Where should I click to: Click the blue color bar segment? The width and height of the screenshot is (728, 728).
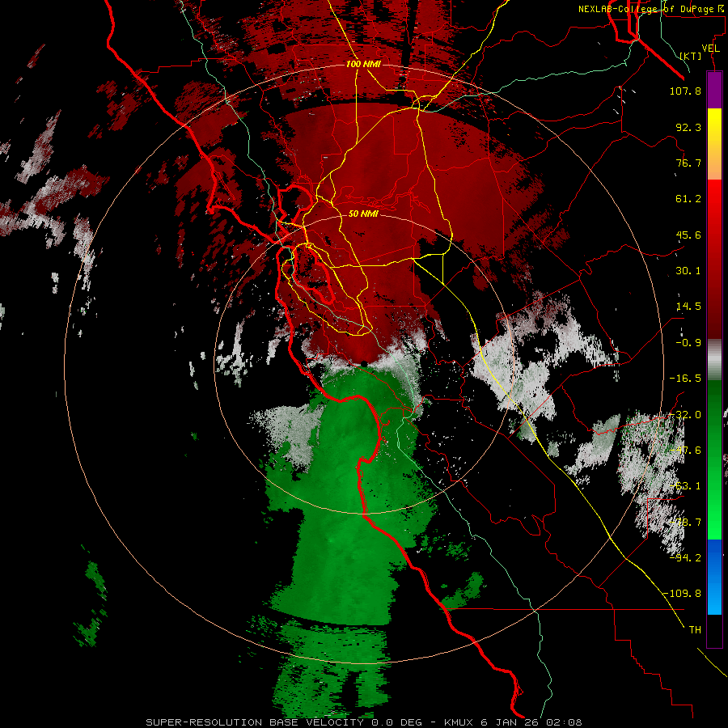click(x=714, y=577)
